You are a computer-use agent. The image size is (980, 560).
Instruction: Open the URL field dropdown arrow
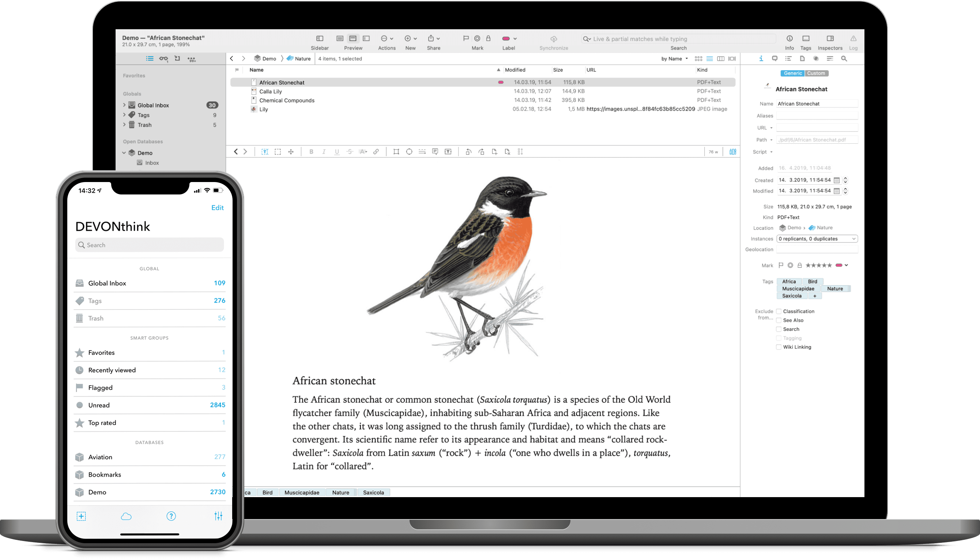pos(771,128)
